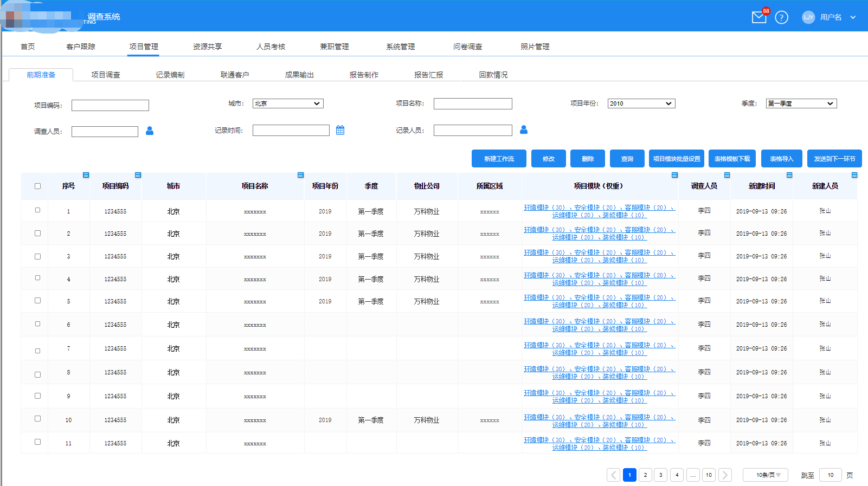
Task: Click filter icon on 新建人员 column
Action: coord(854,175)
